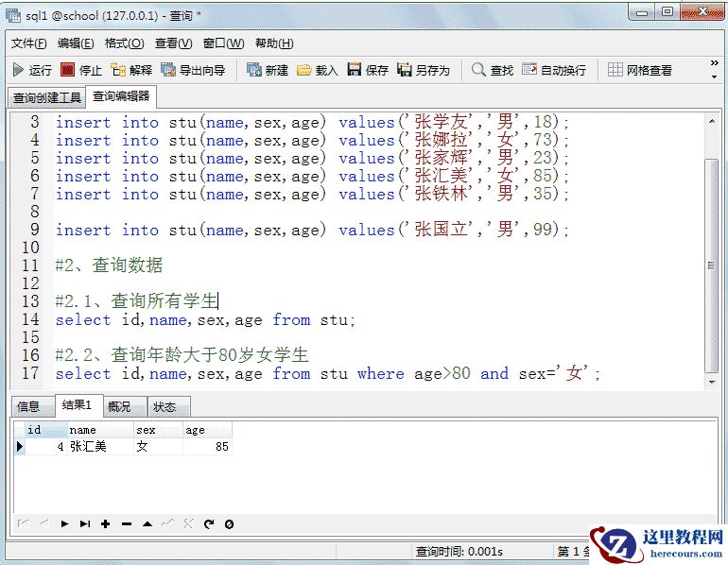
Task: Click editor scrollbar up arrow
Action: 712,121
